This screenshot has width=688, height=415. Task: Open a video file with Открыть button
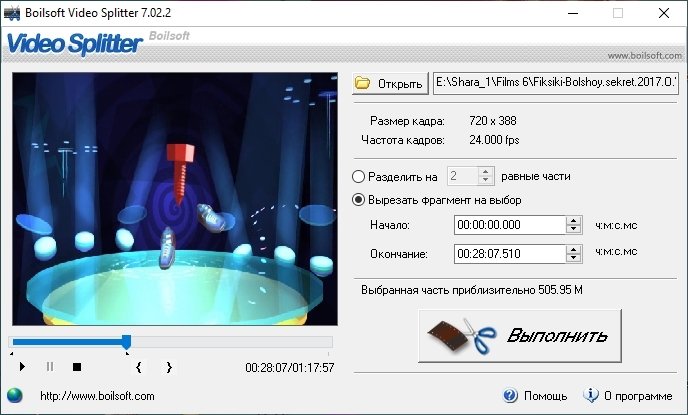tap(390, 83)
